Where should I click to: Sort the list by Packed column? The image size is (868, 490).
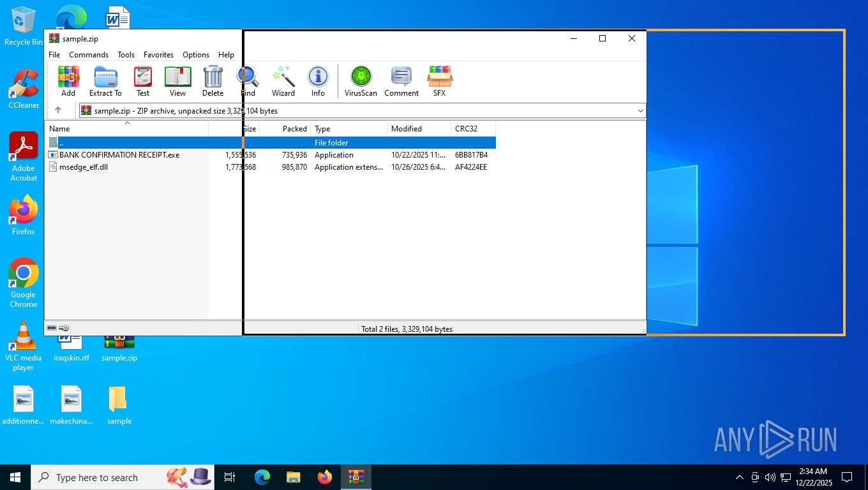point(285,129)
